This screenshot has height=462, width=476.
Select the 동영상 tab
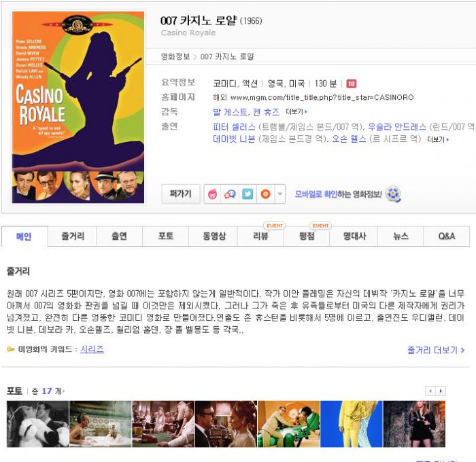point(214,236)
